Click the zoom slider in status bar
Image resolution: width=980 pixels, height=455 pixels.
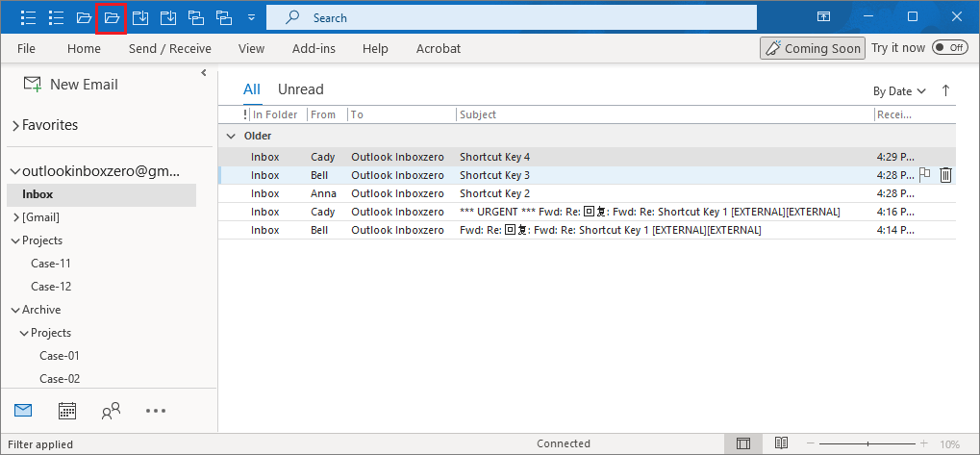click(867, 443)
